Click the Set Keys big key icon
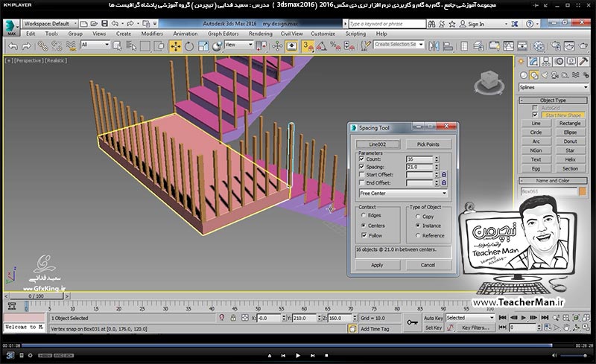Viewport: 596px width, 364px height. click(413, 322)
